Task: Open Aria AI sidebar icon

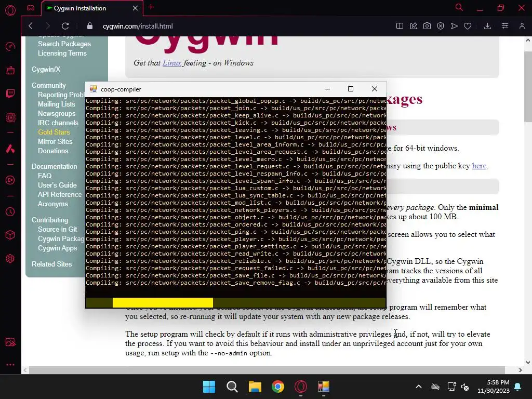Action: coord(10,149)
